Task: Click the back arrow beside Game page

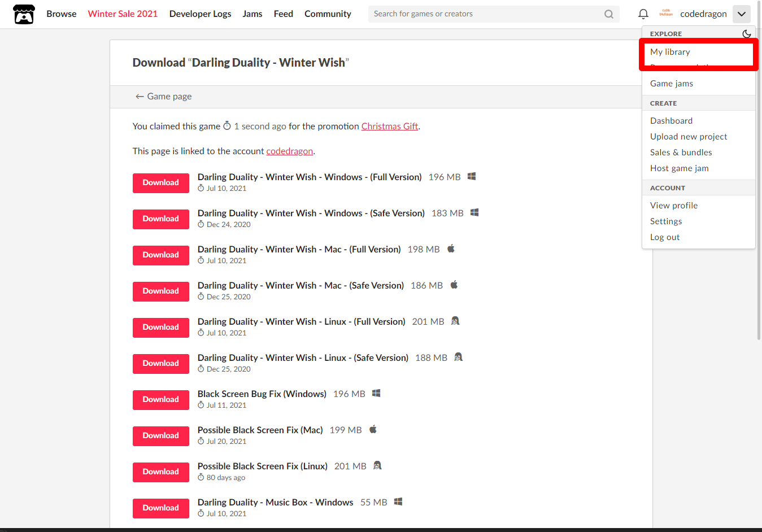Action: click(140, 97)
